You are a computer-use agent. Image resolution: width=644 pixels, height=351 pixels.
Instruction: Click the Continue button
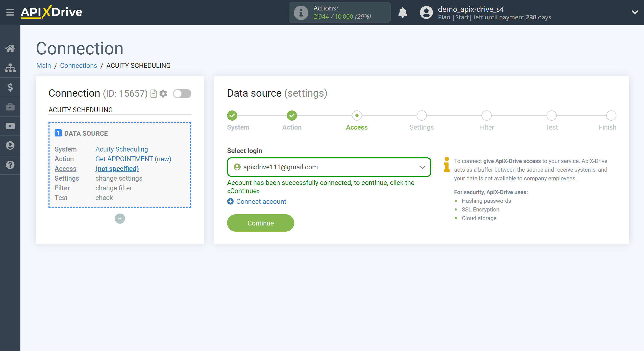261,223
